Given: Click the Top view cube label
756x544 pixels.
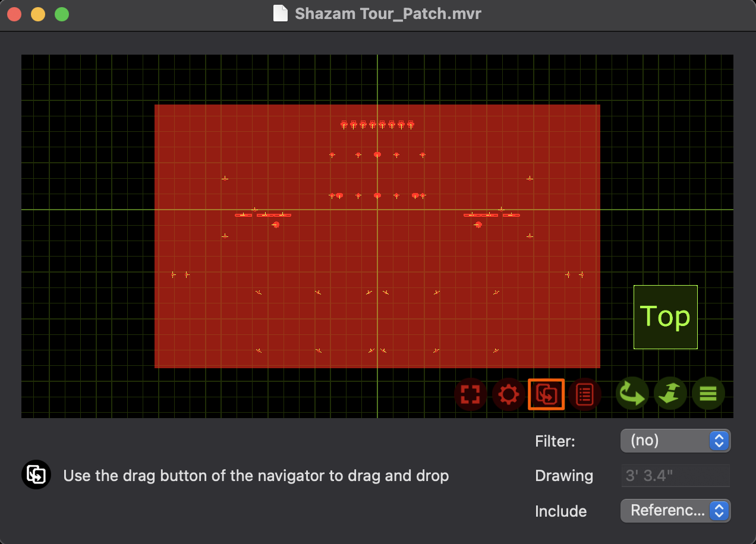Looking at the screenshot, I should click(665, 317).
